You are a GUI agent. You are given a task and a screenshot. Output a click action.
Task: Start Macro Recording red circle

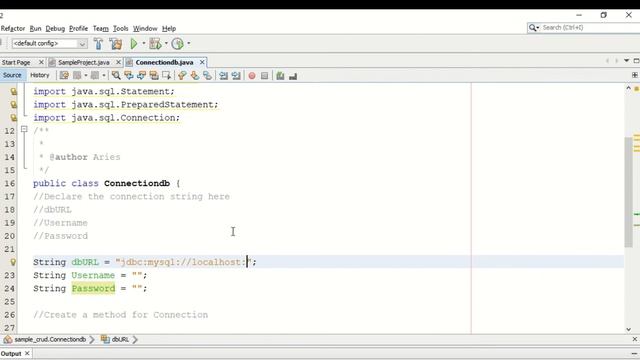(x=252, y=76)
